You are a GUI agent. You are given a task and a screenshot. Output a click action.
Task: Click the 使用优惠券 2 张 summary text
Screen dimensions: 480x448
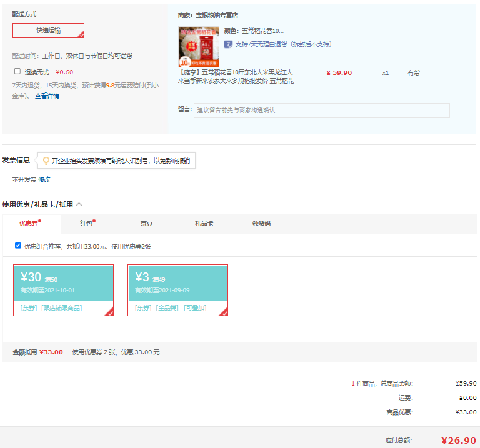[116, 352]
